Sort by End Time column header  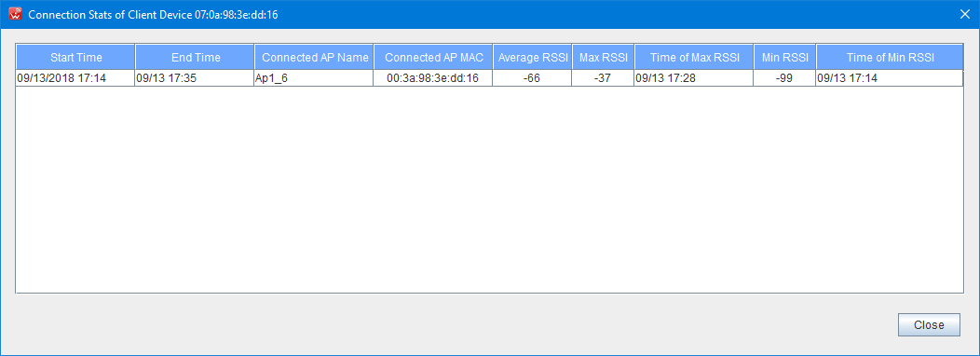pyautogui.click(x=195, y=57)
